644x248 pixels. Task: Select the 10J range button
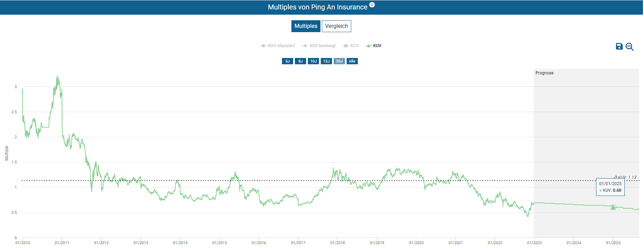point(313,61)
